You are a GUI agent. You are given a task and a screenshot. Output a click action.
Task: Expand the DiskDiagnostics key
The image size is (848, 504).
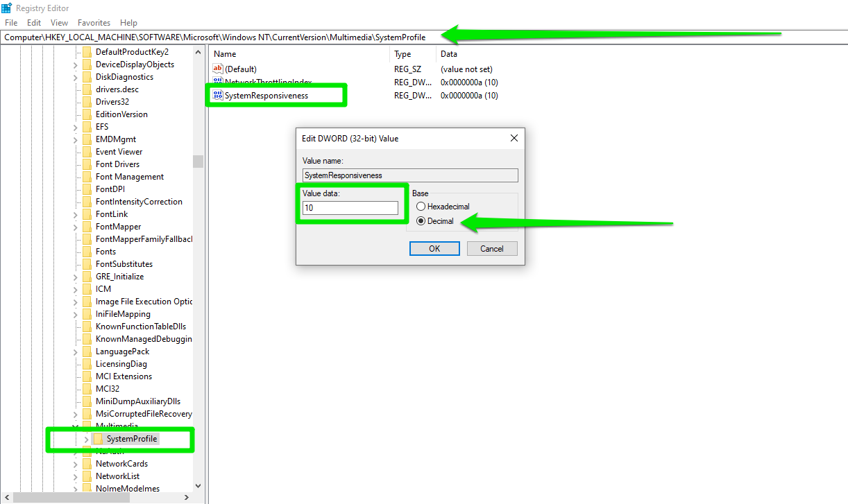pyautogui.click(x=76, y=77)
